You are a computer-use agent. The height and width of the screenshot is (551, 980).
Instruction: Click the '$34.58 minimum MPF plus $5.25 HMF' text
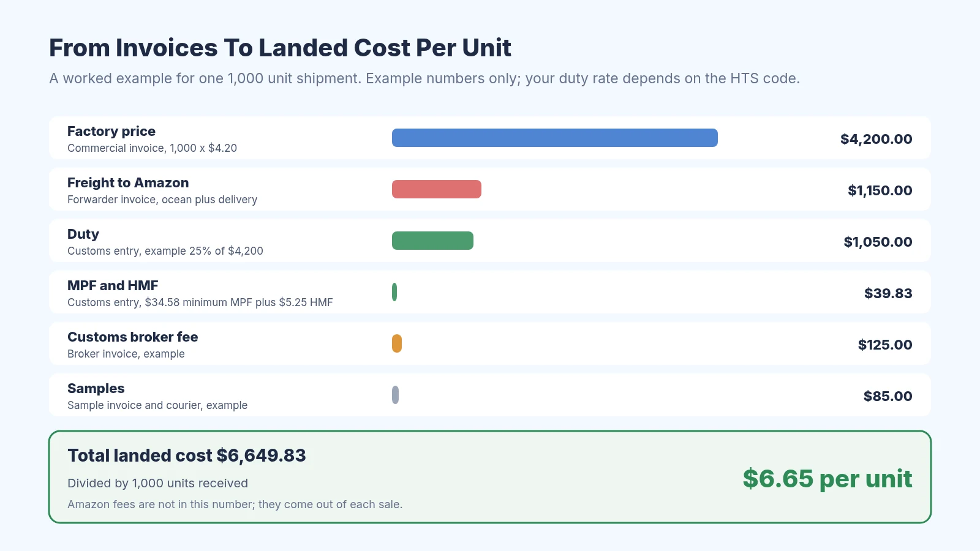pos(239,302)
